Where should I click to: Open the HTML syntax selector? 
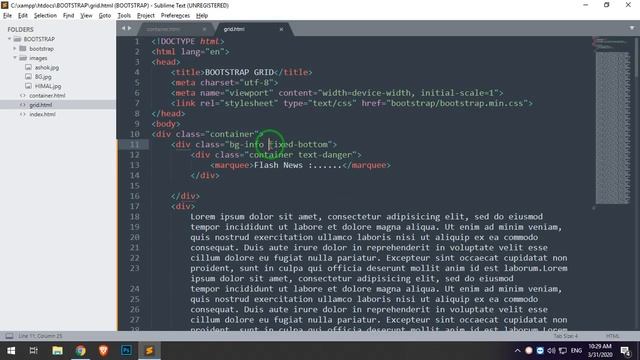click(613, 336)
